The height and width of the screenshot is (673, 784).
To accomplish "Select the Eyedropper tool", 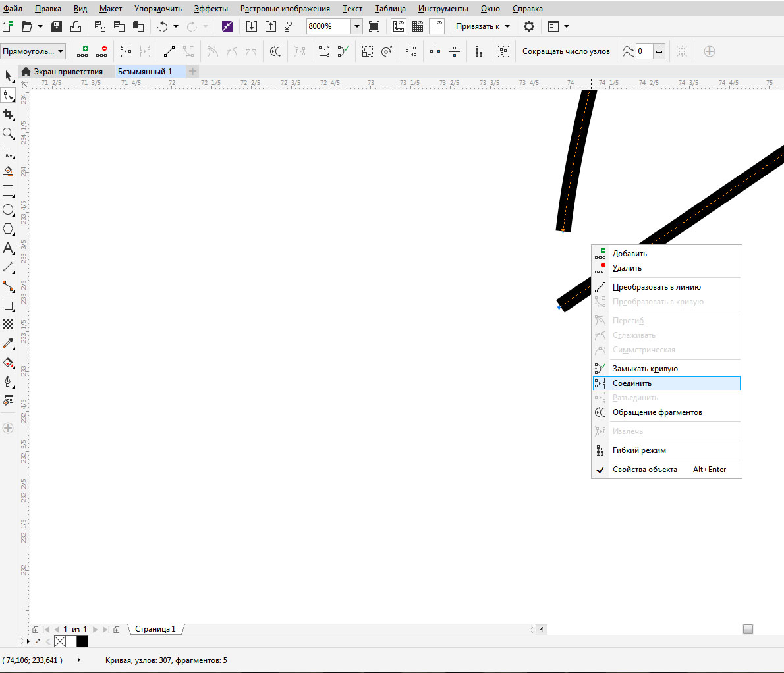I will point(9,344).
